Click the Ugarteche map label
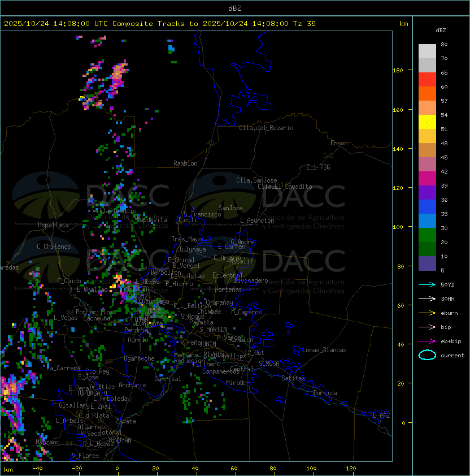Viewport: 470px width, 476px height. point(140,358)
